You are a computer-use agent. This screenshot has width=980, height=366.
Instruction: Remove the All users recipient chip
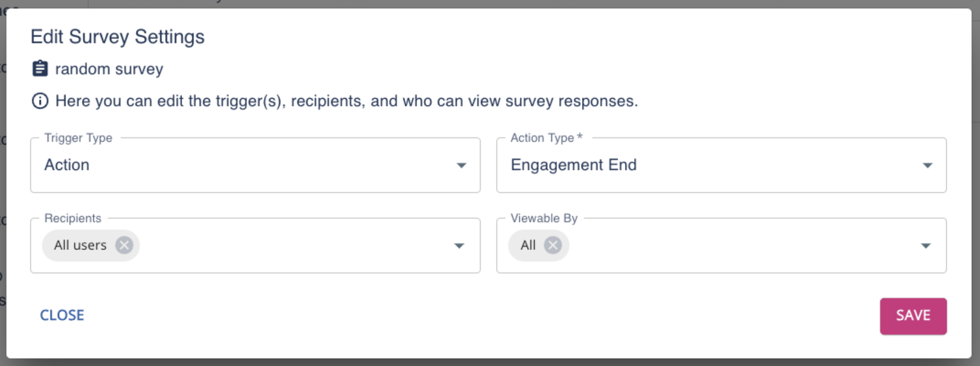pos(124,246)
